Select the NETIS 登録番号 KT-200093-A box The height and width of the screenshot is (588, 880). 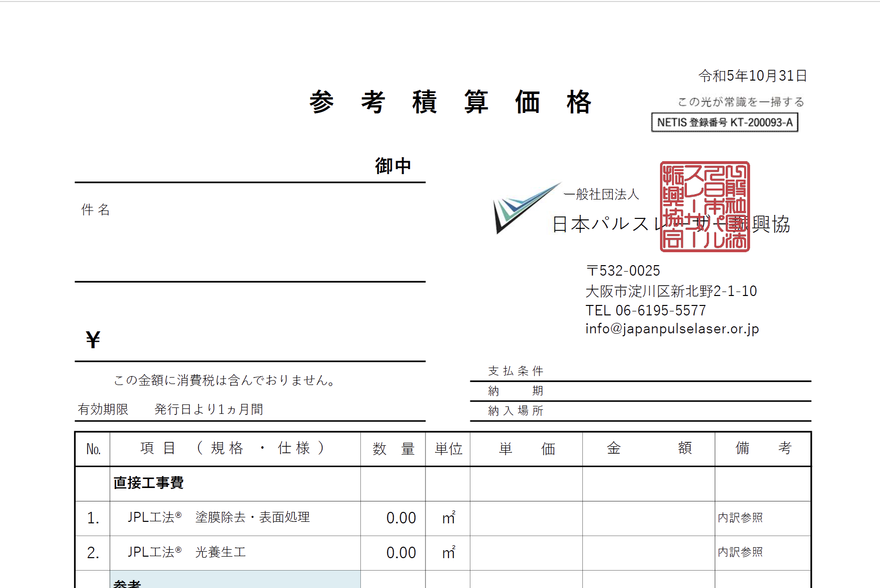click(x=724, y=122)
